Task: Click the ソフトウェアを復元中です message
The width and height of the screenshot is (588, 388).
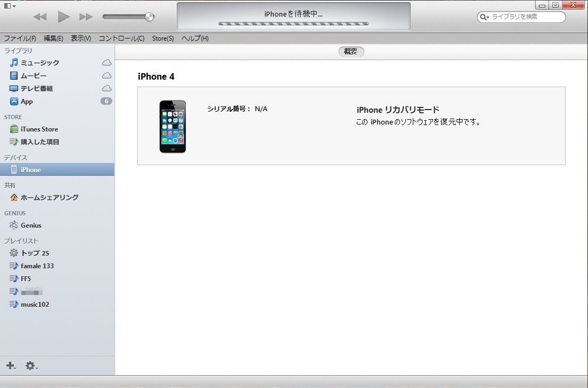Action: pyautogui.click(x=418, y=121)
